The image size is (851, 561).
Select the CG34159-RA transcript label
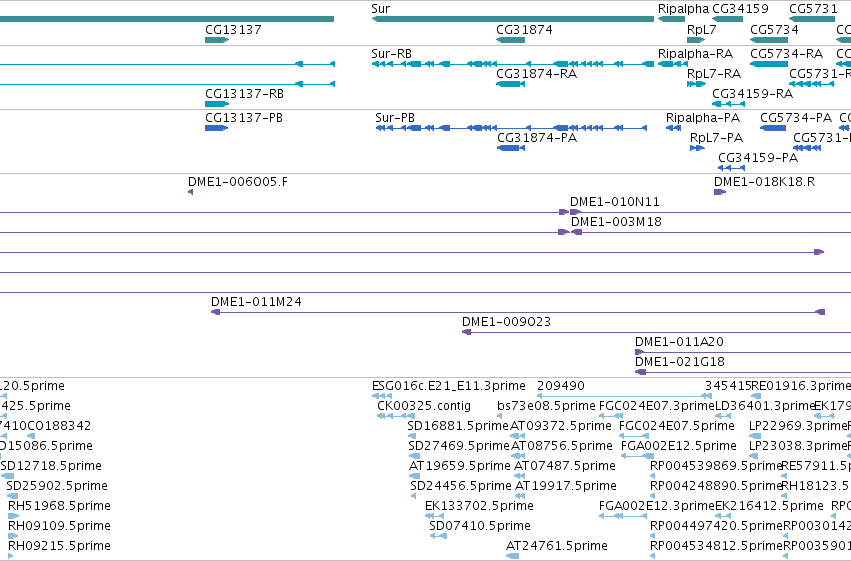[x=752, y=94]
